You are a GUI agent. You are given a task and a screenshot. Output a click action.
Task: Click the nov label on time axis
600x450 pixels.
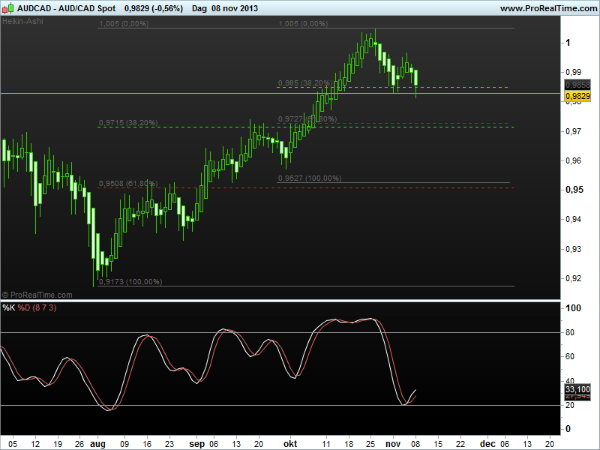(393, 444)
